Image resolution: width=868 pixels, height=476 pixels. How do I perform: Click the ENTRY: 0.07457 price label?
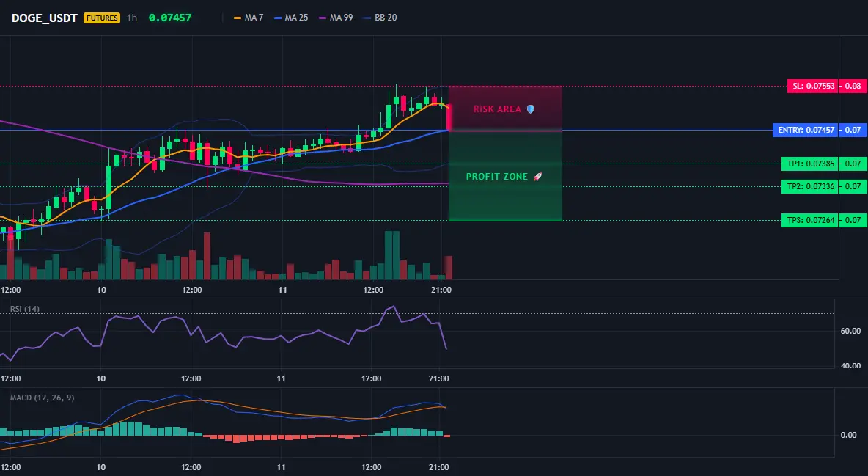(806, 131)
